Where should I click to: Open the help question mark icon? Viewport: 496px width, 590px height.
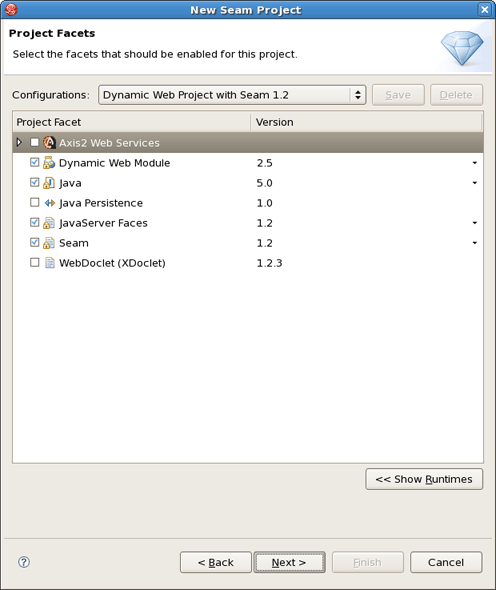coord(24,562)
